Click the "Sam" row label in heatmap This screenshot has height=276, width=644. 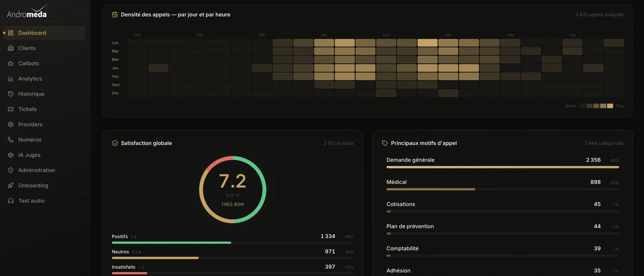point(116,85)
